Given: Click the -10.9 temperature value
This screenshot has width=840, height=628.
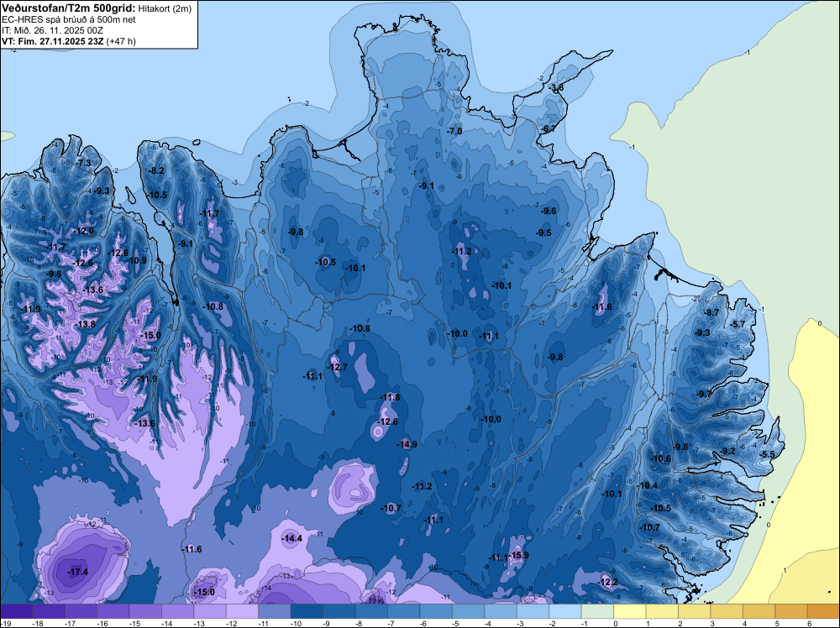Looking at the screenshot, I should (x=137, y=261).
